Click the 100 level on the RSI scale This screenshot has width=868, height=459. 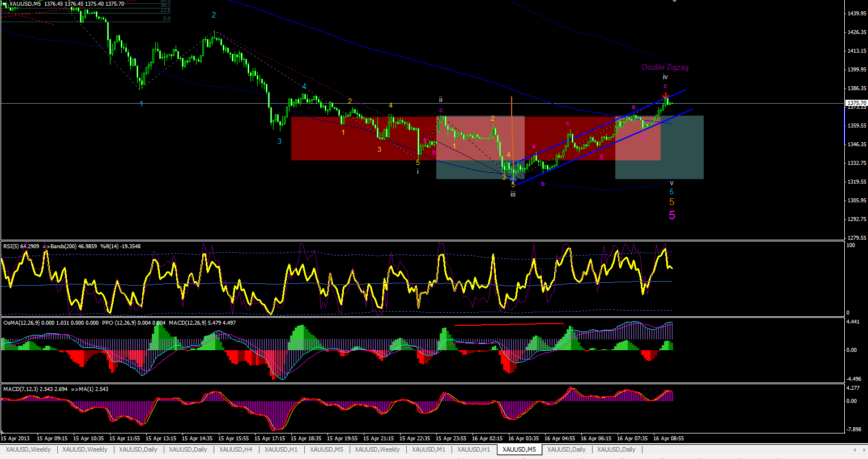850,245
